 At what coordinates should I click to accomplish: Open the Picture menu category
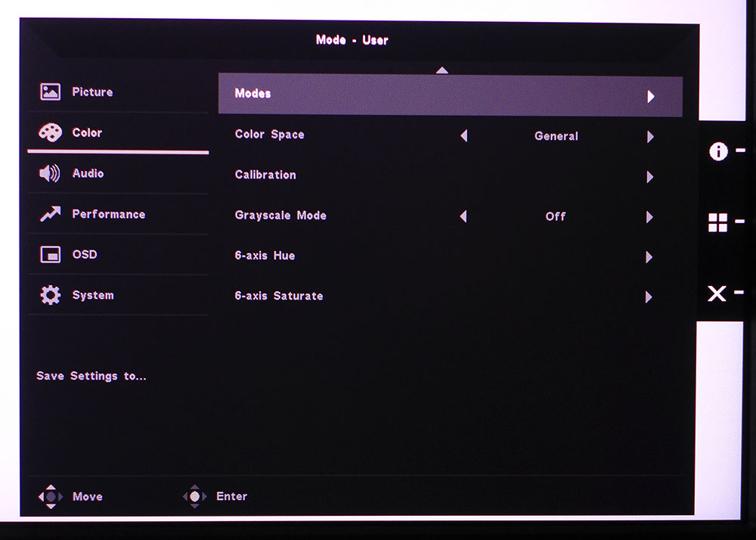tap(118, 92)
